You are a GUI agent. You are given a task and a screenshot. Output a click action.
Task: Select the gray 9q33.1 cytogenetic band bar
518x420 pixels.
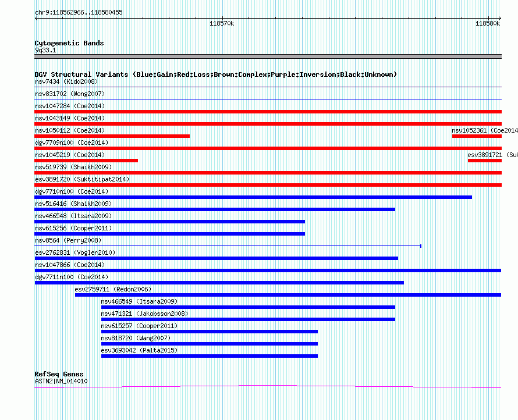pyautogui.click(x=268, y=56)
